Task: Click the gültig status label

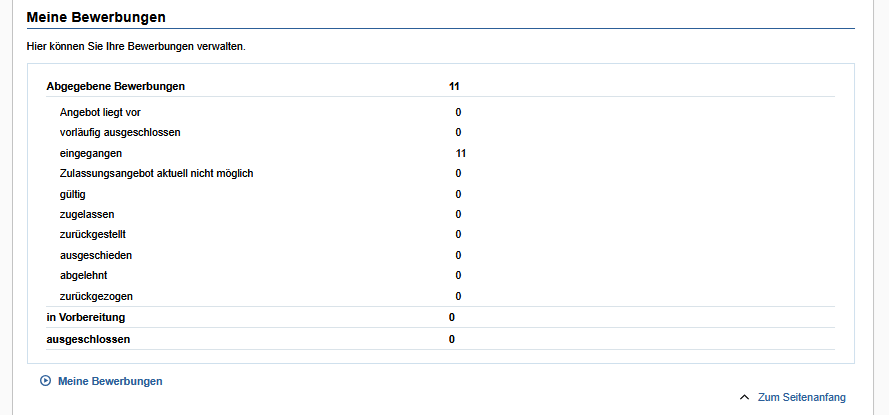Action: click(73, 194)
